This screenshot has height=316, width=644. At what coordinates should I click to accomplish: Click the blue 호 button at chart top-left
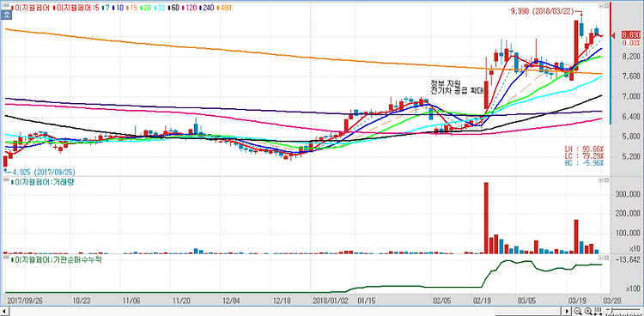[x=6, y=15]
